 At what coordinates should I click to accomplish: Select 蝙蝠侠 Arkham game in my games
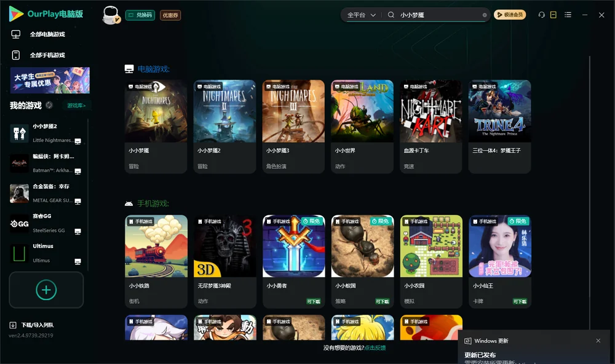46,163
